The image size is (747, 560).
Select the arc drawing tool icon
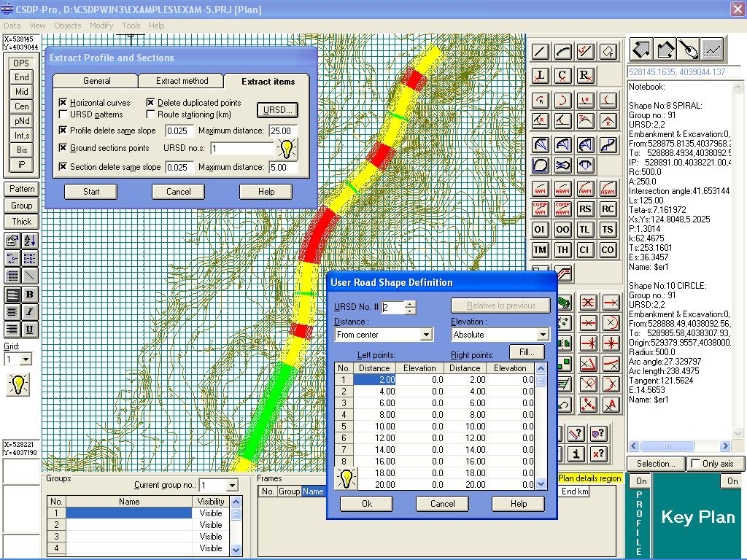coord(562,52)
